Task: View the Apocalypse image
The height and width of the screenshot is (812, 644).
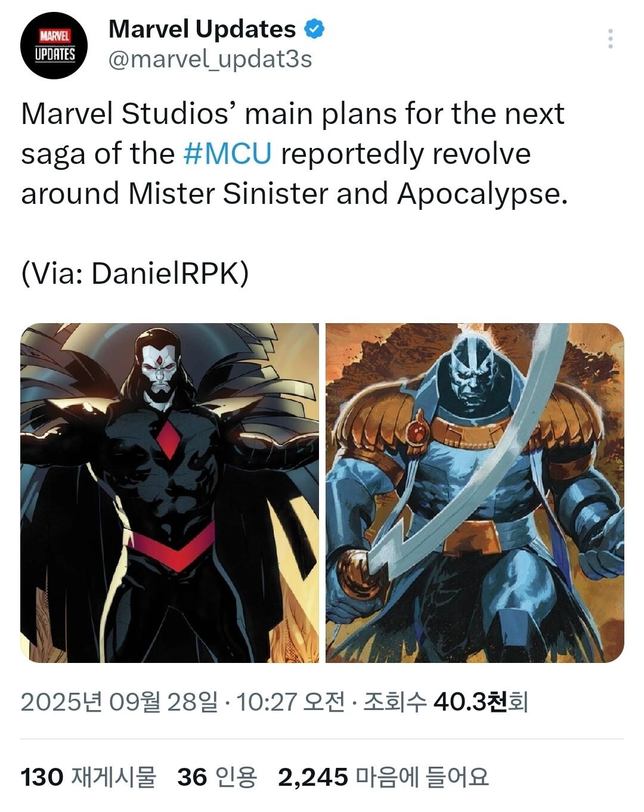Action: click(x=475, y=493)
